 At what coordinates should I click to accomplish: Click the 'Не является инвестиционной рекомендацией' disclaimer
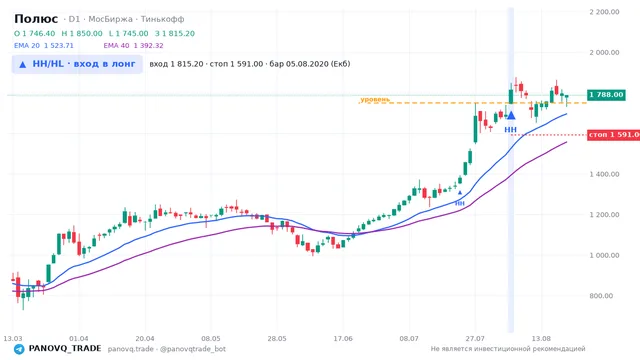[x=508, y=349]
